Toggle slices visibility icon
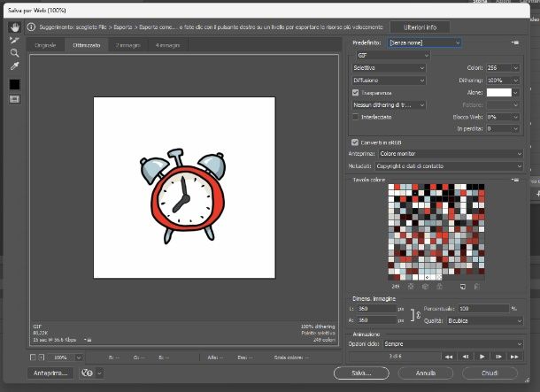This screenshot has width=540, height=392. click(14, 99)
